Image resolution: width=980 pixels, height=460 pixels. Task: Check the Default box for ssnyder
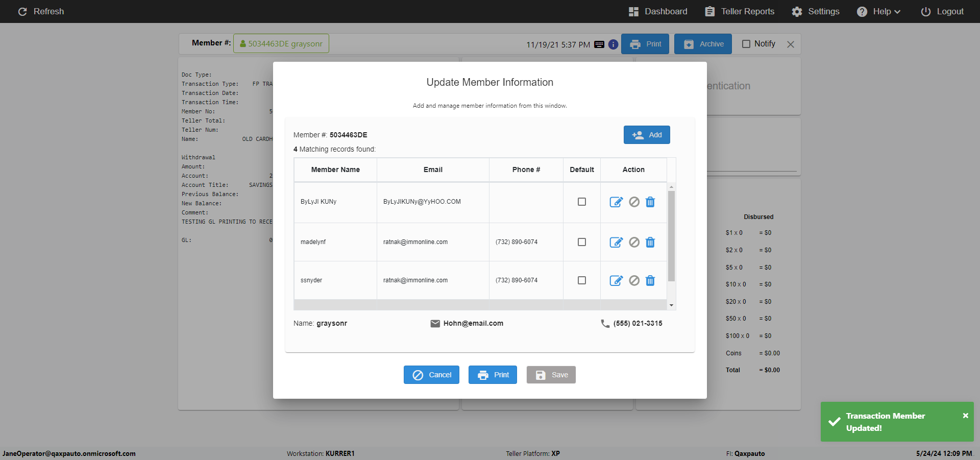point(582,280)
